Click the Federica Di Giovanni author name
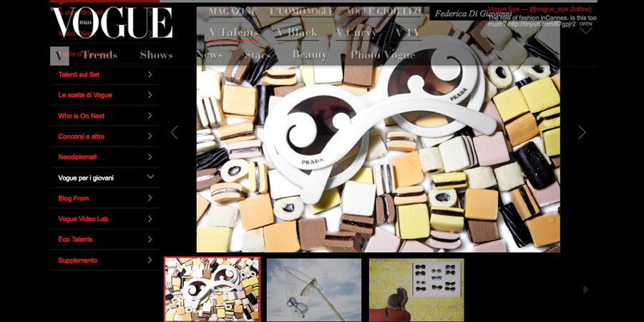Viewport: 644px width, 322px height. (x=473, y=14)
